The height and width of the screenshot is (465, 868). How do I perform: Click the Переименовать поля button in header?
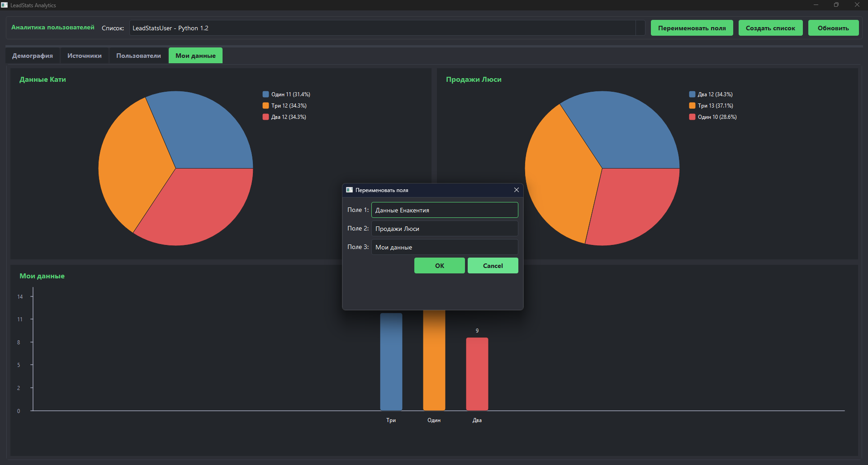tap(692, 28)
